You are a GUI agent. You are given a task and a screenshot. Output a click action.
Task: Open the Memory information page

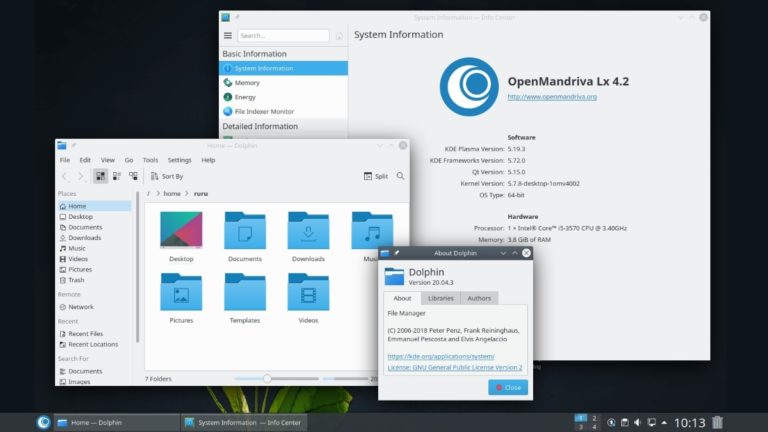point(247,83)
